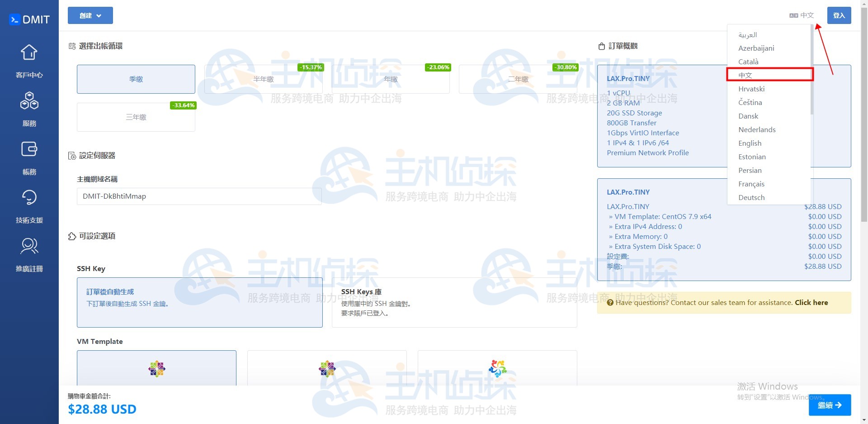Choose the SSH Keys 庫 option
The image size is (868, 424).
454,302
